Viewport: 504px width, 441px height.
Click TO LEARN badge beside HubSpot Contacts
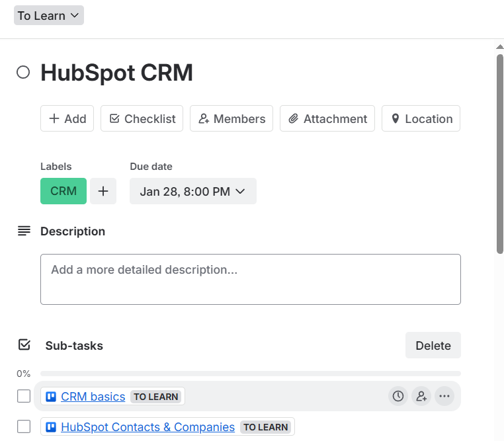[265, 427]
